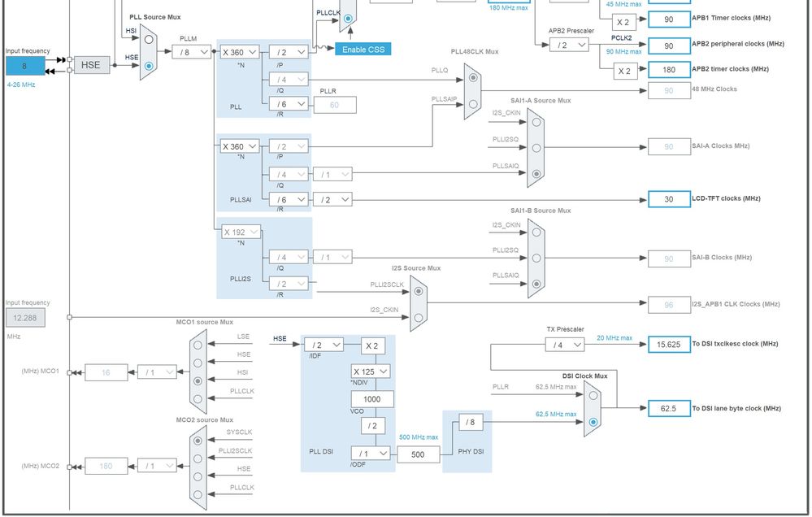This screenshot has height=517, width=812.
Task: Select PLLI2SQ in SAI1-B Source Mux
Action: click(x=536, y=258)
